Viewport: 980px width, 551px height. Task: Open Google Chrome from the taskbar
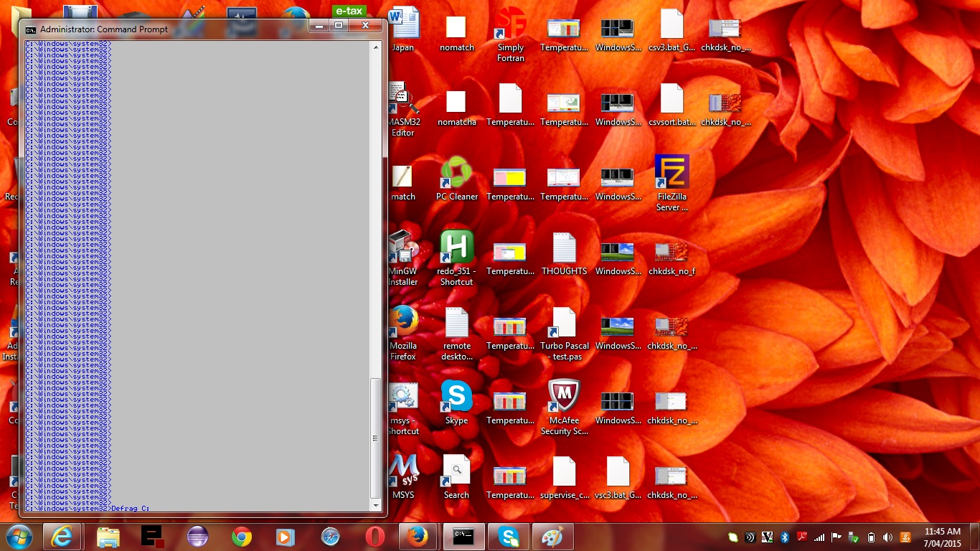click(x=242, y=537)
